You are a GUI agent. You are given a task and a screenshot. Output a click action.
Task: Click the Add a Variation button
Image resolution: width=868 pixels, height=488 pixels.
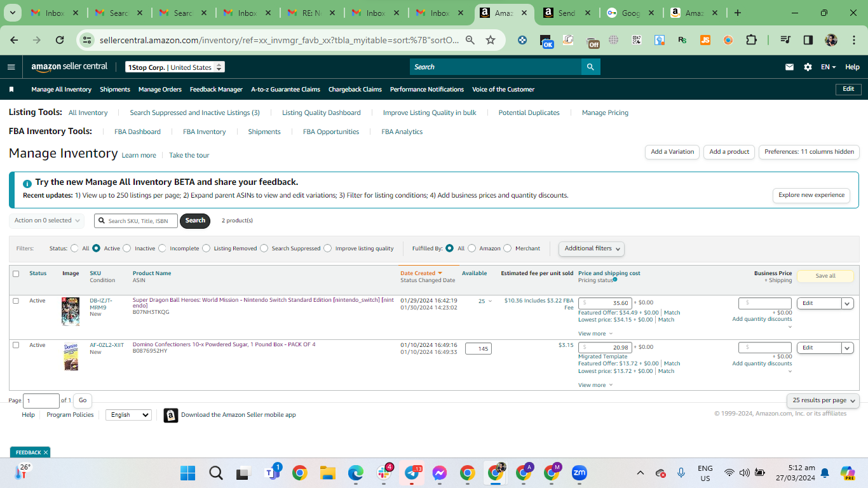[672, 152]
